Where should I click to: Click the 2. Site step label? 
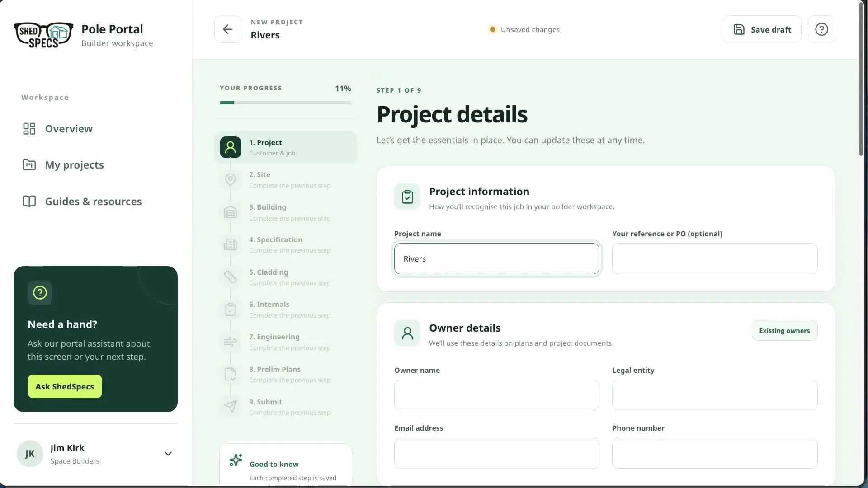pyautogui.click(x=259, y=174)
